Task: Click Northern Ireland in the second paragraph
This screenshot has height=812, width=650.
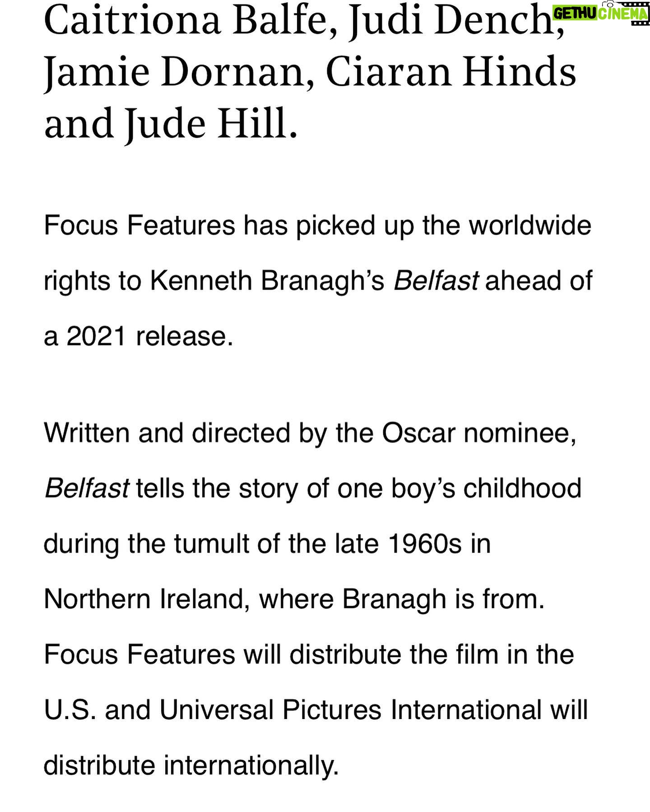Action: (x=145, y=599)
